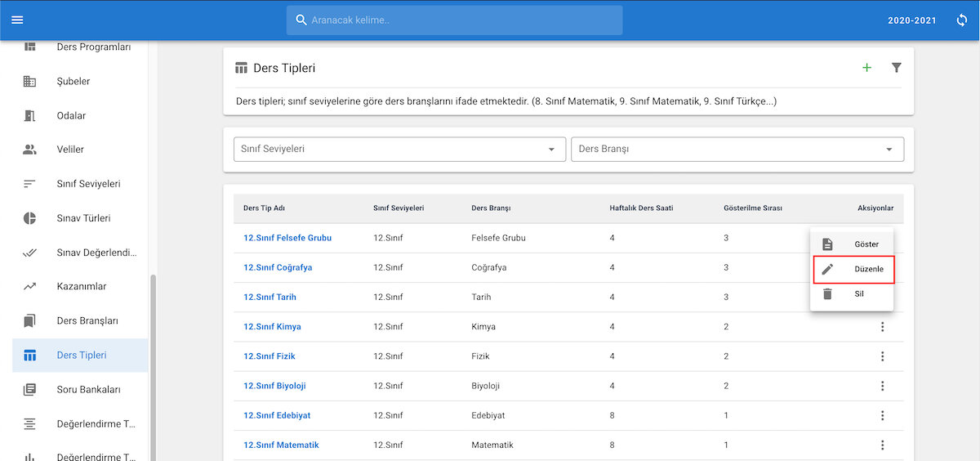
Task: Open the 12.Sınıf Edebiyat link
Action: click(x=277, y=415)
